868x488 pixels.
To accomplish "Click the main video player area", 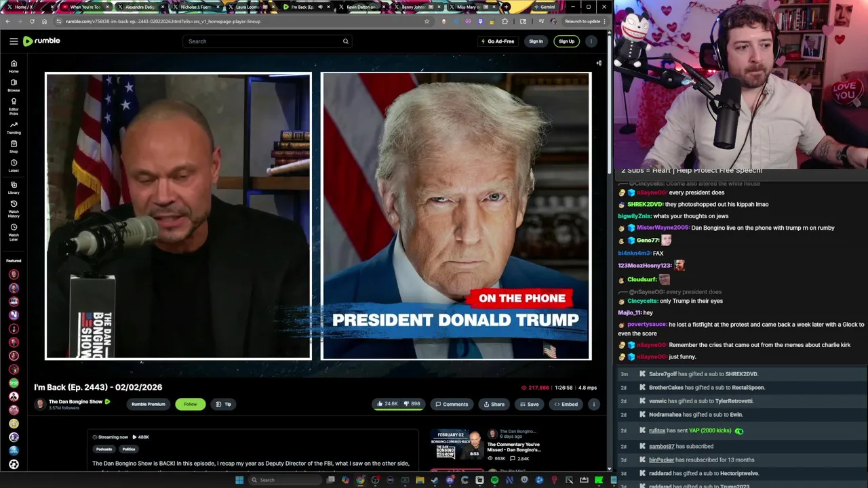I will (318, 216).
